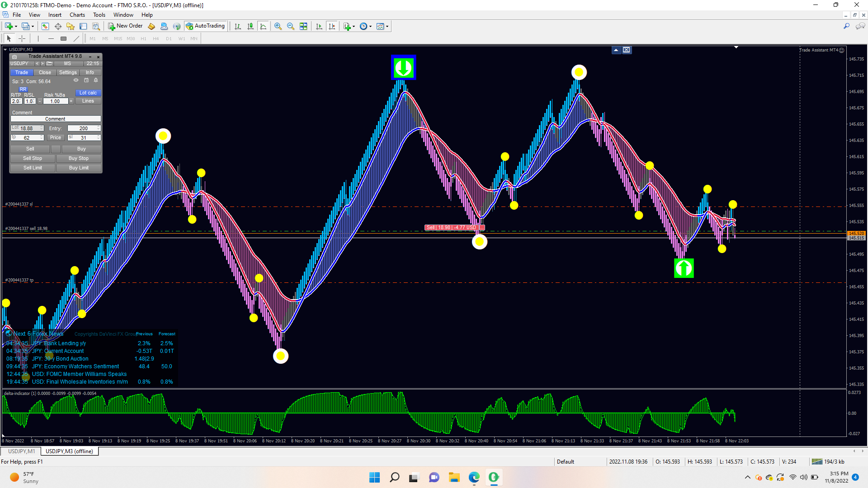Screen dimensions: 868x488
Task: Toggle the RR mode button
Action: click(23, 89)
